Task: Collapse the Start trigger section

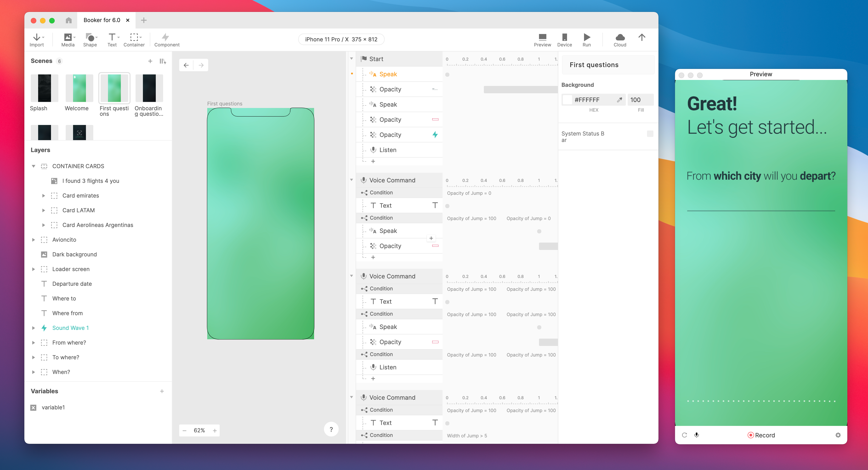Action: [x=352, y=59]
